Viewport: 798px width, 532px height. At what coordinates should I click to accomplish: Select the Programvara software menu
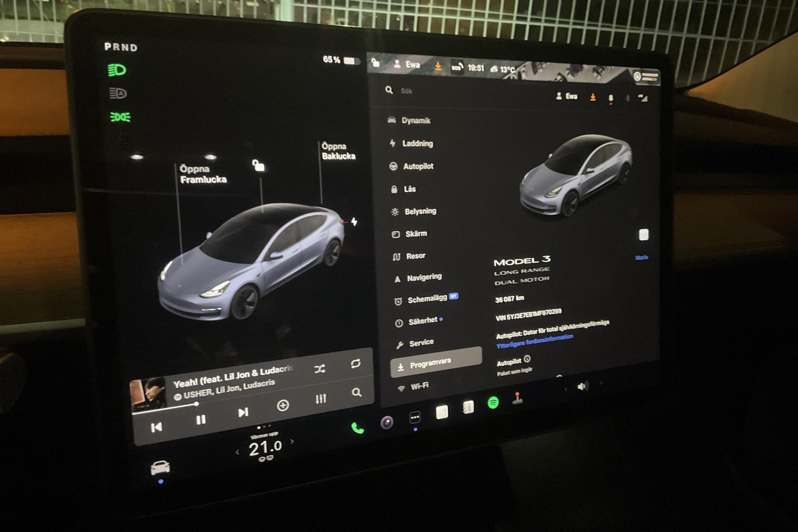tap(436, 362)
